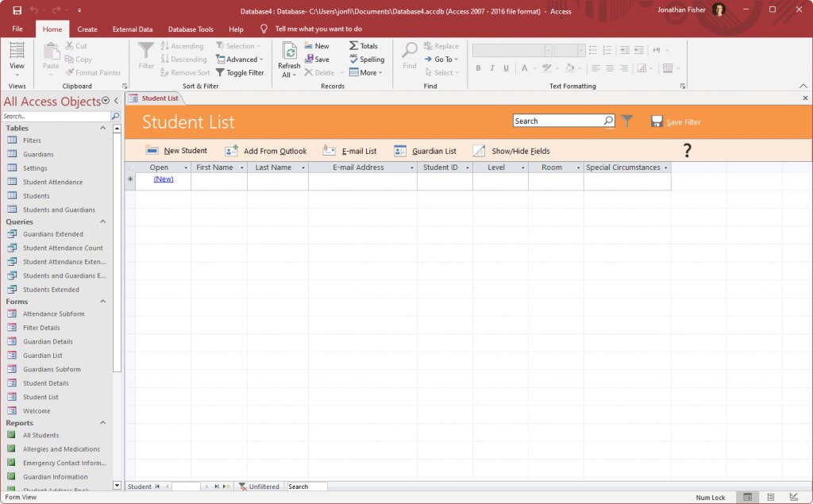
Task: Open the Advanced filter dropdown
Action: coord(240,59)
